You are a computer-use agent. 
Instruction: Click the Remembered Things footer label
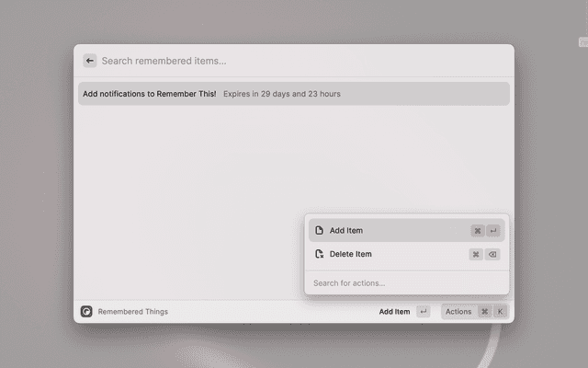tap(133, 312)
